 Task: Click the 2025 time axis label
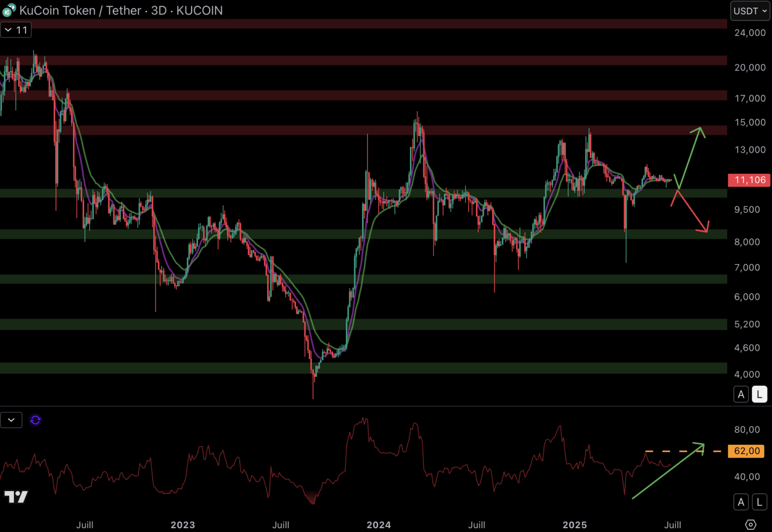(575, 525)
